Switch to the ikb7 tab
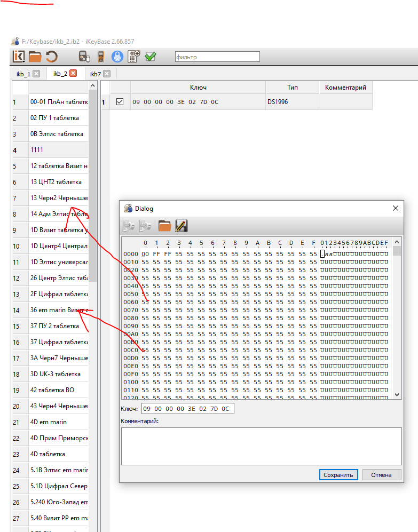This screenshot has width=418, height=532. pos(96,74)
